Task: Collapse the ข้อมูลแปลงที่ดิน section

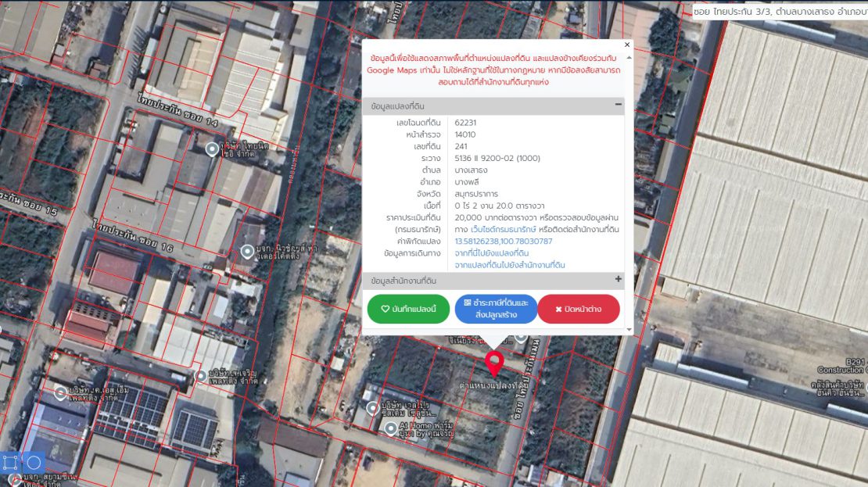Action: click(618, 105)
